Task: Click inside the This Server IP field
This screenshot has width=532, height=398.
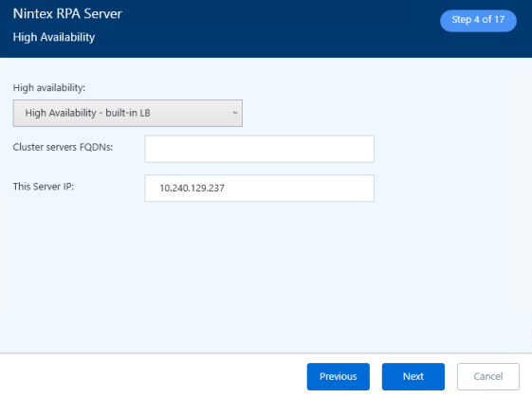Action: (x=259, y=189)
